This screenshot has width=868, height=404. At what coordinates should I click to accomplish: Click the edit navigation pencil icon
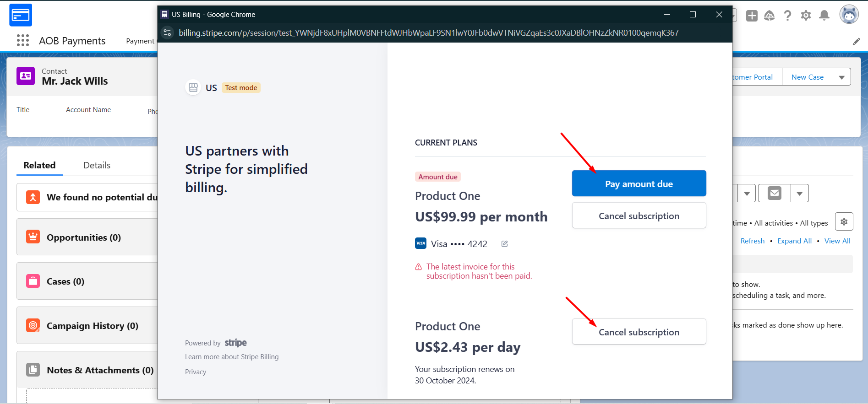pos(856,42)
